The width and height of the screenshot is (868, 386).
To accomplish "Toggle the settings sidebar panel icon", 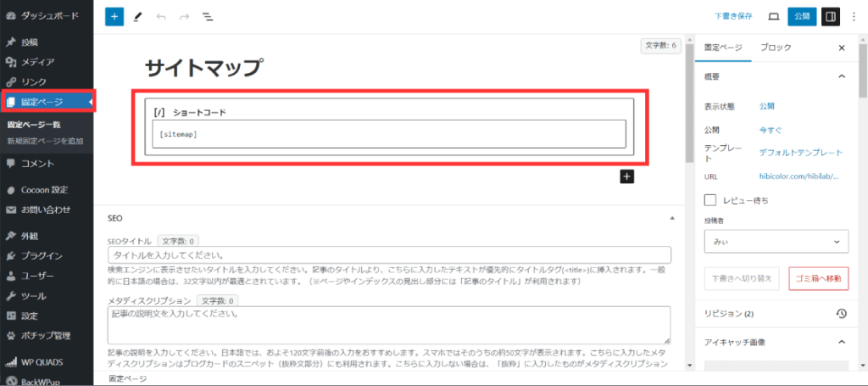I will (831, 16).
